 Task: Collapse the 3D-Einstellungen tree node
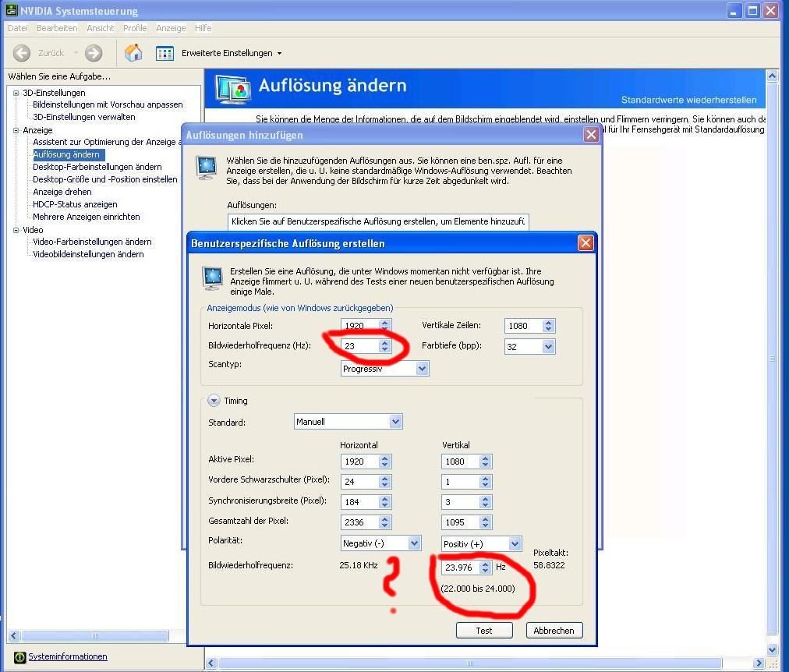pos(16,93)
